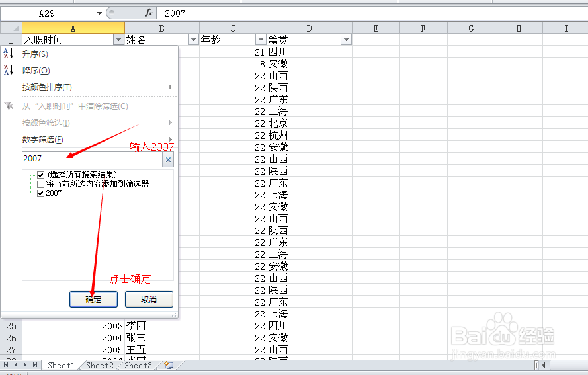Click the ascending sort A-Z icon
The width and height of the screenshot is (588, 375).
[x=9, y=54]
